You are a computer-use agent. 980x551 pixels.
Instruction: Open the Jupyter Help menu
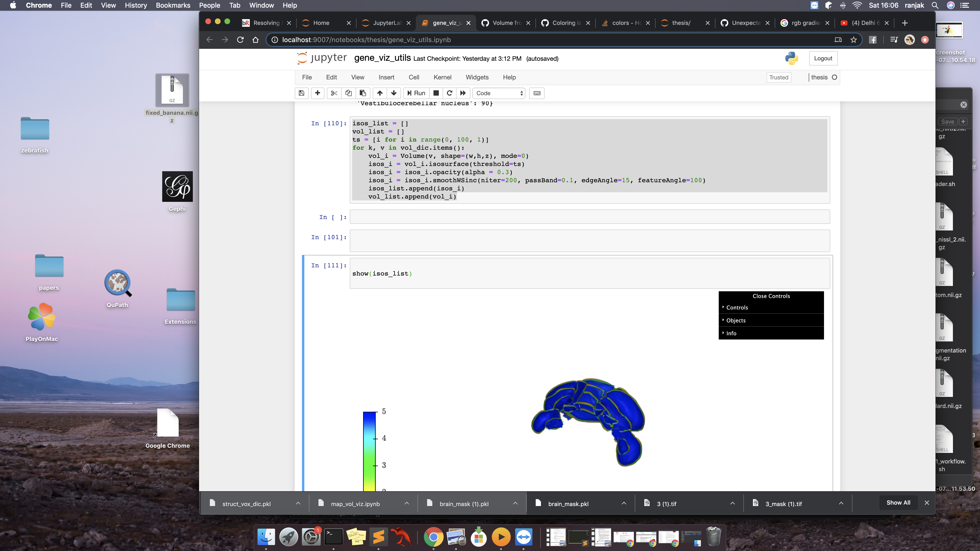pyautogui.click(x=509, y=77)
